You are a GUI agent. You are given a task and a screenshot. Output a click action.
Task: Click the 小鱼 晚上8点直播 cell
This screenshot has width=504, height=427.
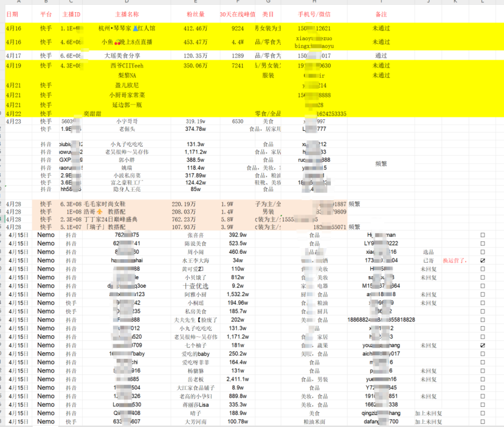pyautogui.click(x=127, y=42)
